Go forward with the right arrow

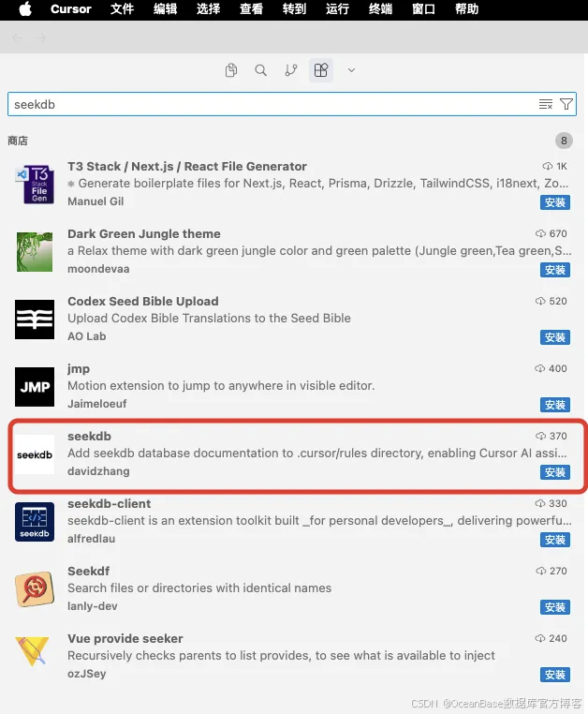tap(39, 37)
